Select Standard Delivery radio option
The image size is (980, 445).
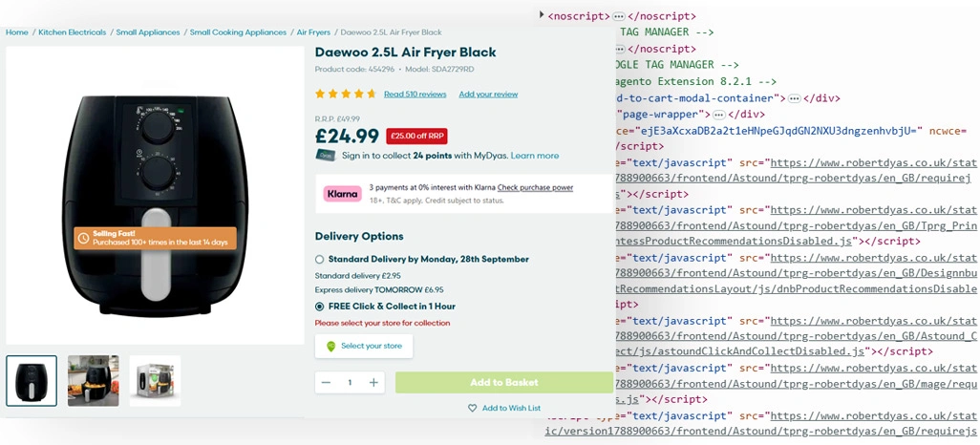click(x=320, y=260)
